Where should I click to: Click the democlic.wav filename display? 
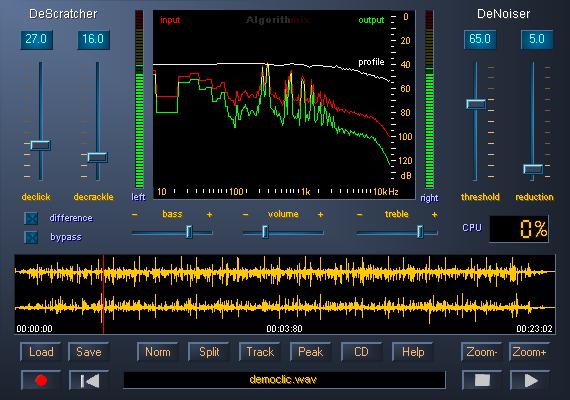pyautogui.click(x=284, y=380)
